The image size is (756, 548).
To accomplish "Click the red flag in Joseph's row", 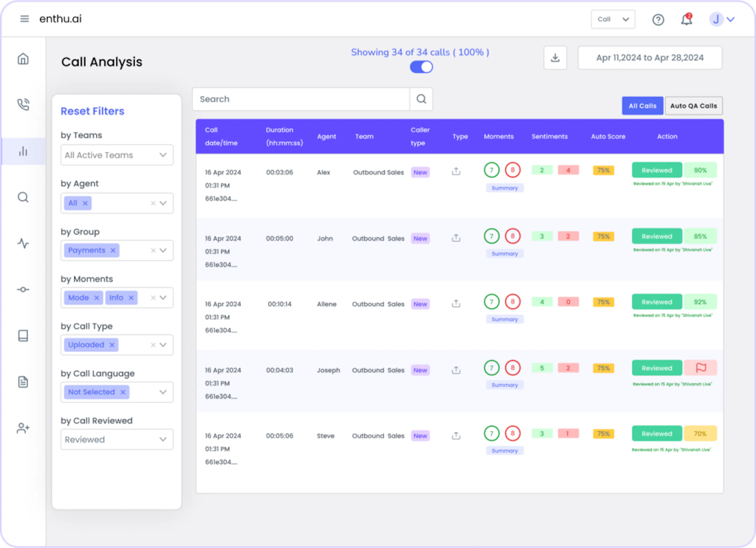I will pos(701,368).
